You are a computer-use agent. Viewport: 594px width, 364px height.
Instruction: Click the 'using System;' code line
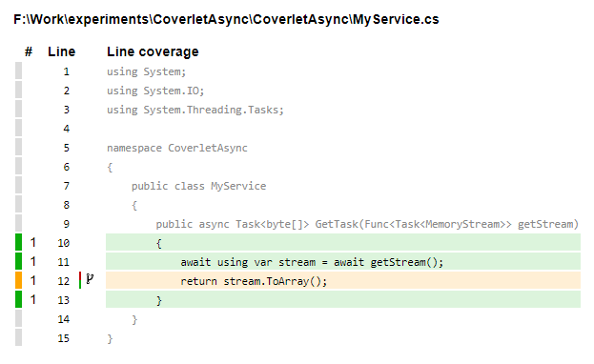point(146,71)
